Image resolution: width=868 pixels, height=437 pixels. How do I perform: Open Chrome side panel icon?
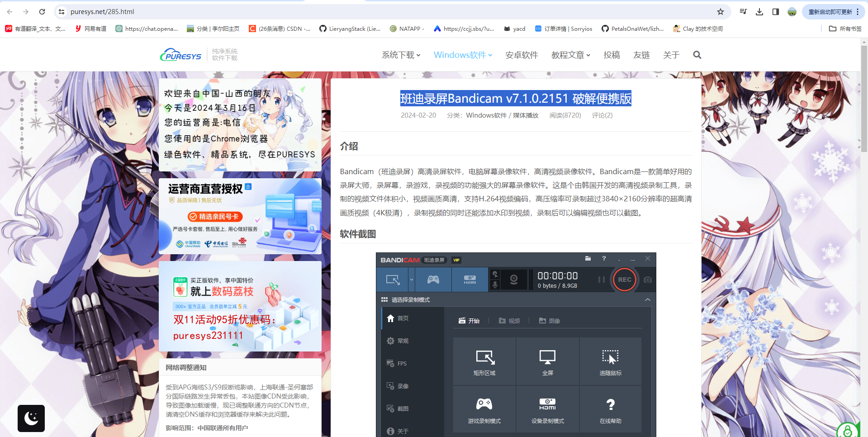[x=776, y=12]
